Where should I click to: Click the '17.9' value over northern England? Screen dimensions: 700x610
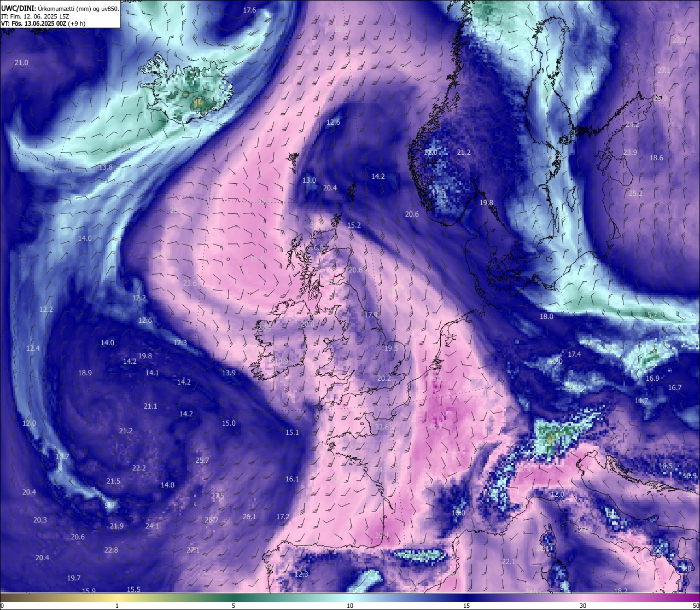coord(371,315)
